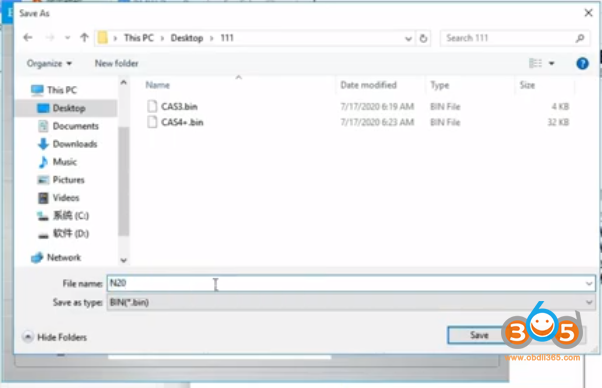Go up one folder level
The image size is (602, 388).
tap(84, 38)
